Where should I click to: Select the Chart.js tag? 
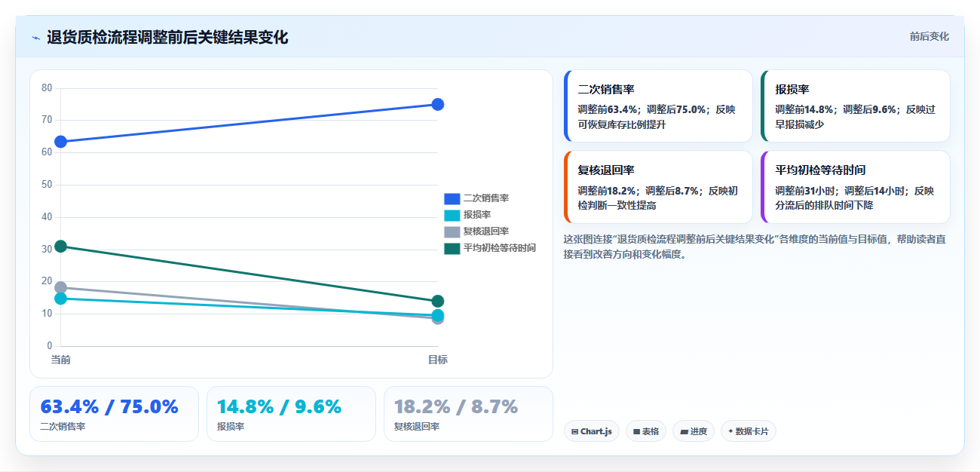tap(592, 431)
